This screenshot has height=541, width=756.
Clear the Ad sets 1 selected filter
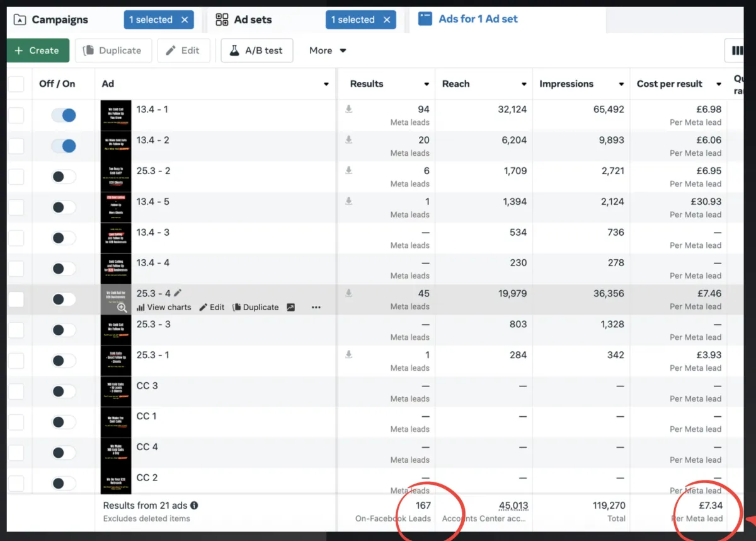tap(387, 20)
